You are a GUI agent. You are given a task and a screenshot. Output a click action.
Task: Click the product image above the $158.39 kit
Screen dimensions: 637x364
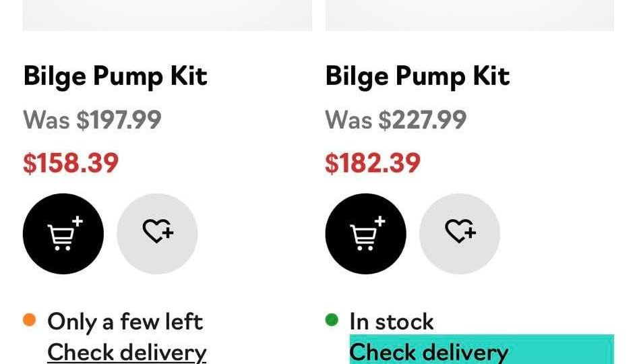pyautogui.click(x=167, y=15)
